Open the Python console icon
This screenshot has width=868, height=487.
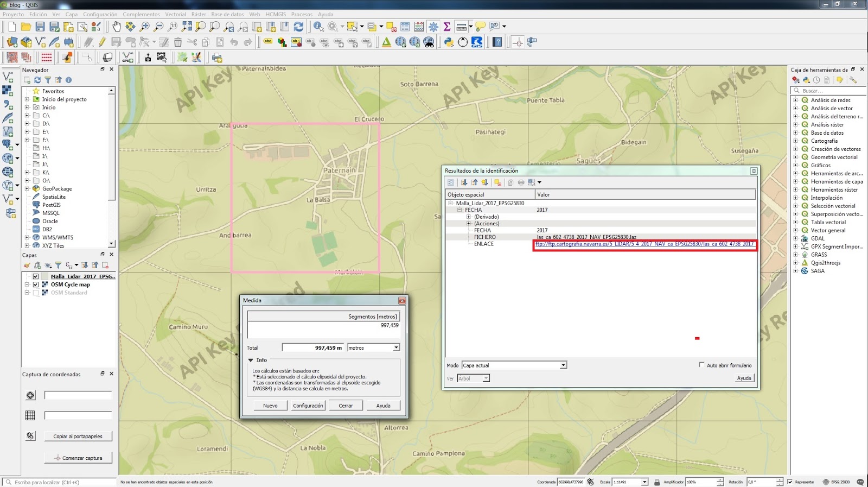point(449,42)
